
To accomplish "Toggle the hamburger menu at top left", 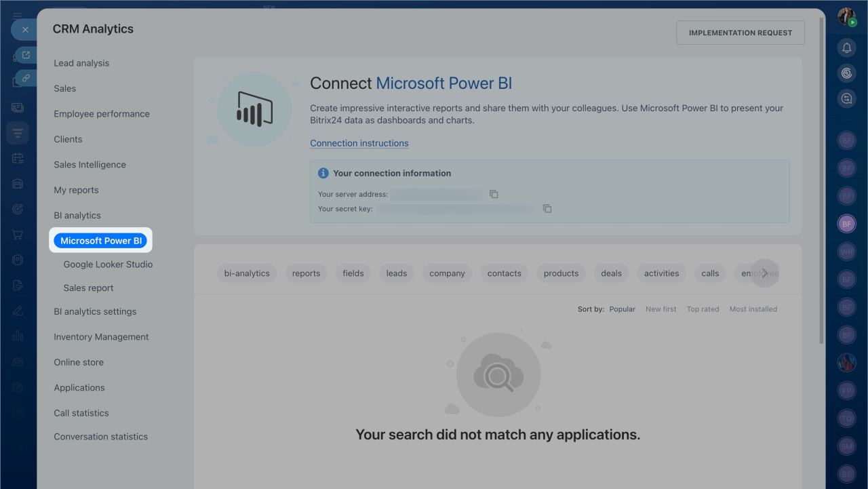I will tap(18, 15).
